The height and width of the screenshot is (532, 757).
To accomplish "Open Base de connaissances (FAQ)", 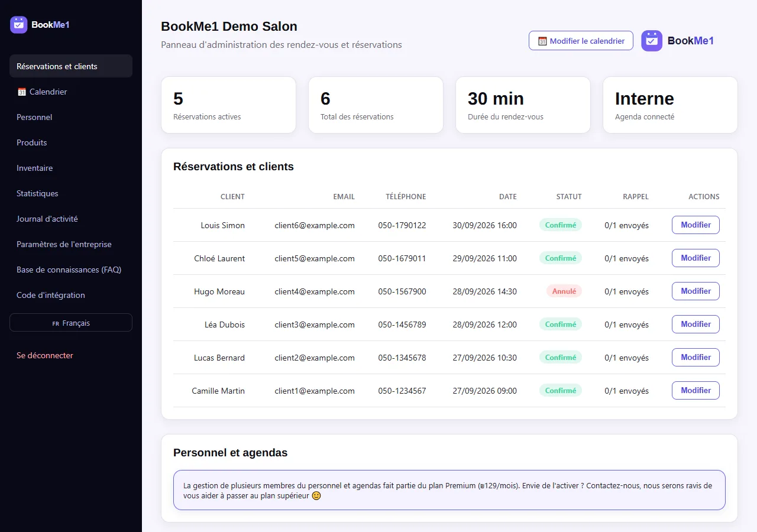I will [x=71, y=270].
